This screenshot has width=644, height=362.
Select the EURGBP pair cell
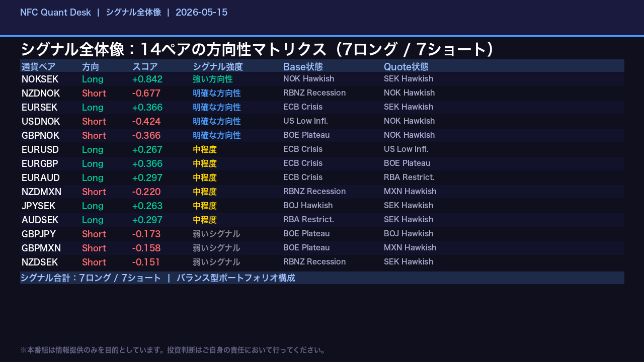[x=40, y=163]
